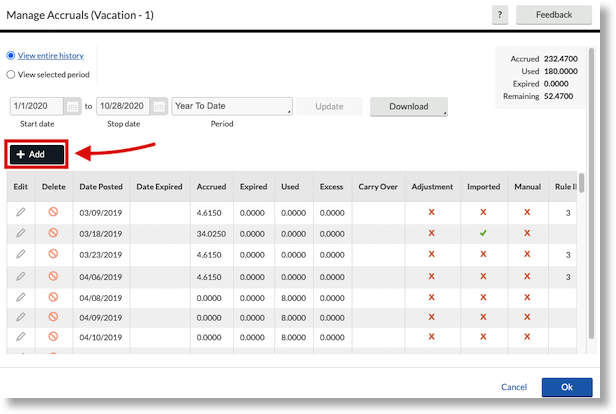Open the help question mark button

tap(500, 15)
